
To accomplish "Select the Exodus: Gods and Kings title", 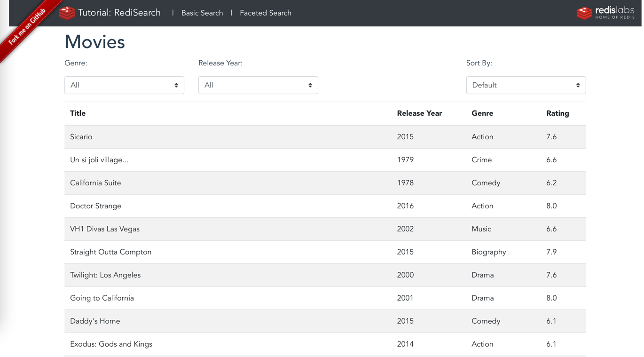I will click(x=111, y=344).
